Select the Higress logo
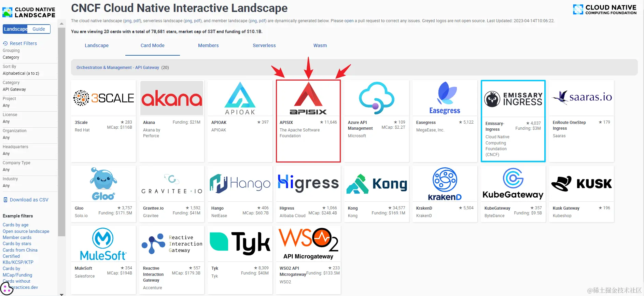Image resolution: width=644 pixels, height=296 pixels. click(x=308, y=184)
